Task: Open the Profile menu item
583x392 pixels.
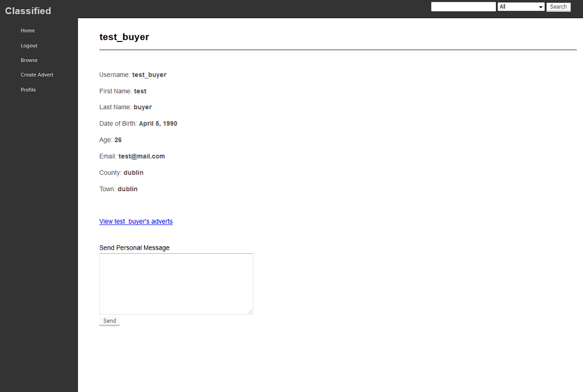Action: (28, 89)
